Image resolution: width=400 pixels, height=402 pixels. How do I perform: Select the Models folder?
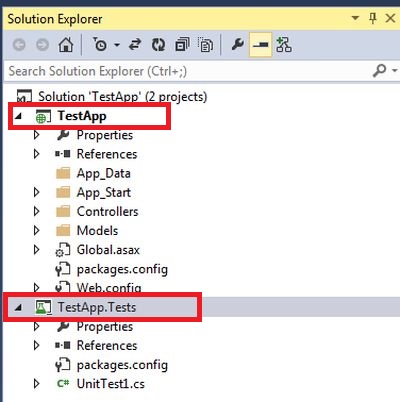(97, 231)
